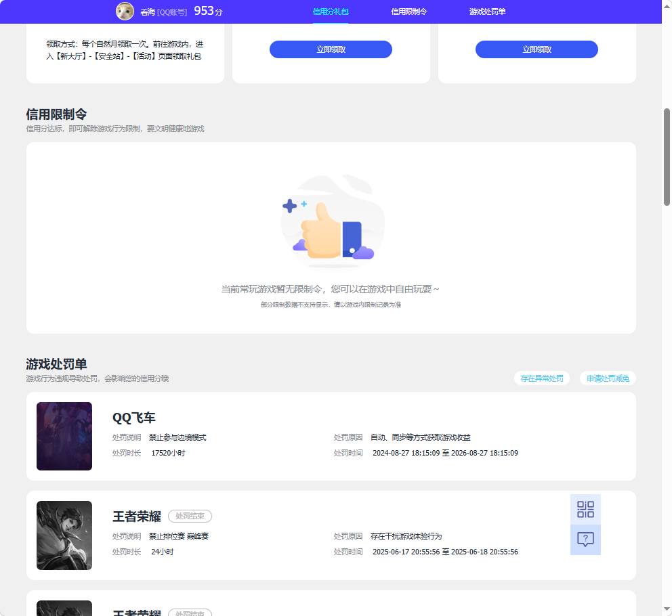Click the 17520小时 penalty duration
The image size is (672, 616).
coord(168,454)
